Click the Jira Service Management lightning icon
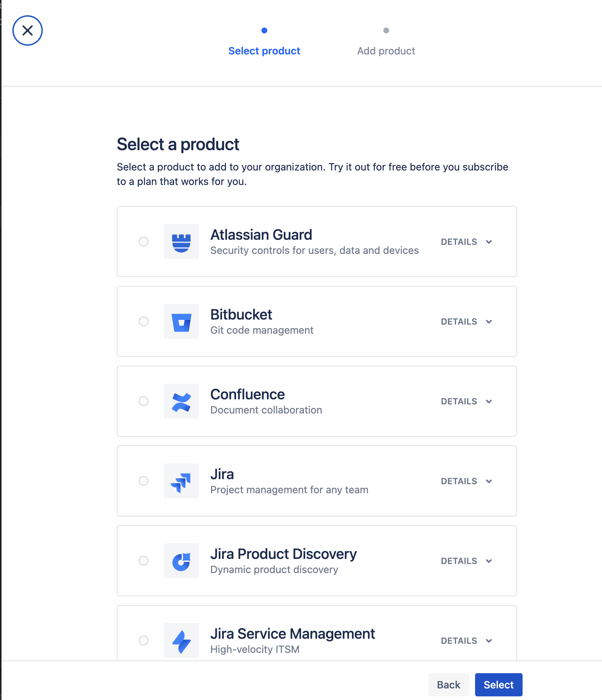Screen dimensions: 602x700 (x=181, y=641)
